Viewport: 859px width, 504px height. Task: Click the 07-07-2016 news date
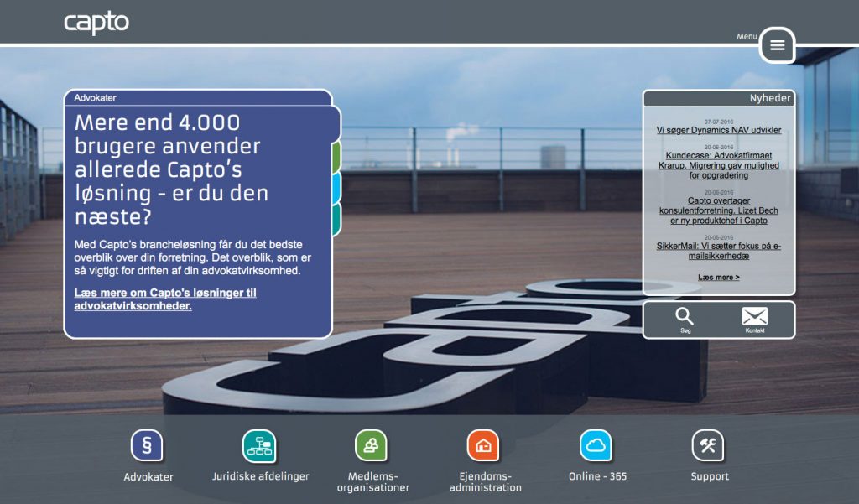click(719, 122)
